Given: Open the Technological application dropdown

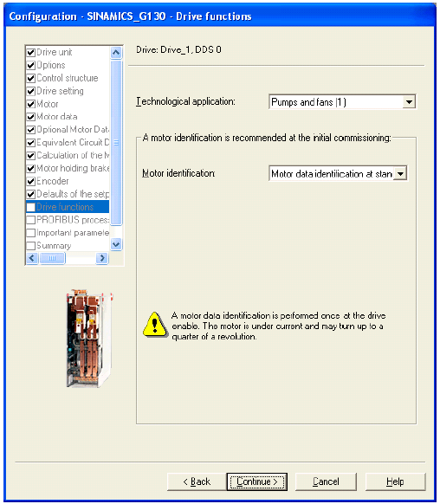Looking at the screenshot, I should 409,102.
